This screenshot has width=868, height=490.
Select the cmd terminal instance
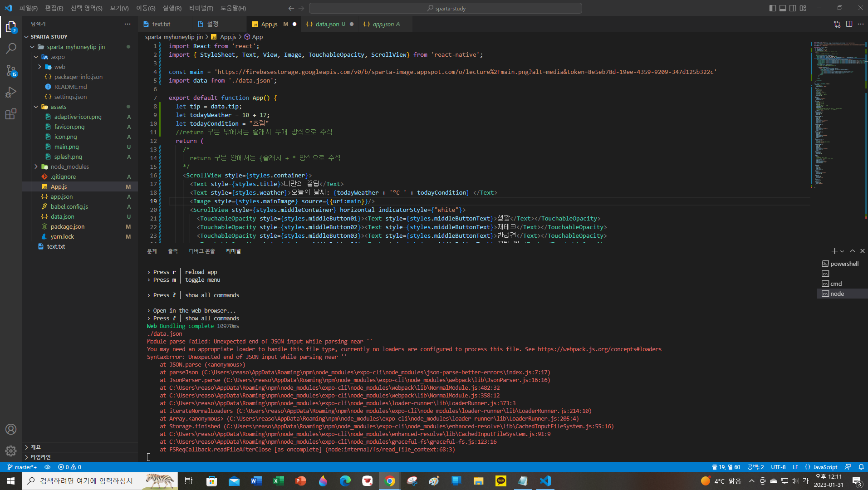843,284
